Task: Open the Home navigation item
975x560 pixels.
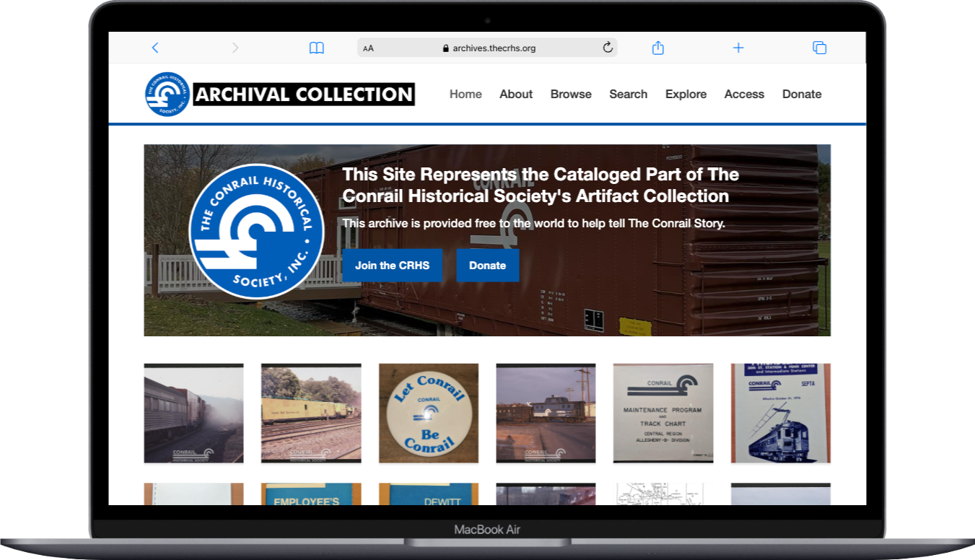Action: click(x=465, y=94)
